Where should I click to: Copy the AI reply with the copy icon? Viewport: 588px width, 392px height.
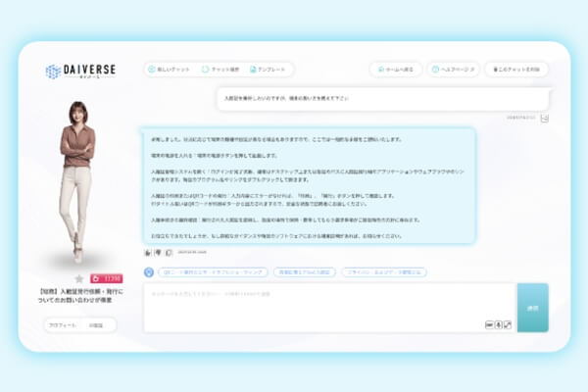pyautogui.click(x=169, y=253)
